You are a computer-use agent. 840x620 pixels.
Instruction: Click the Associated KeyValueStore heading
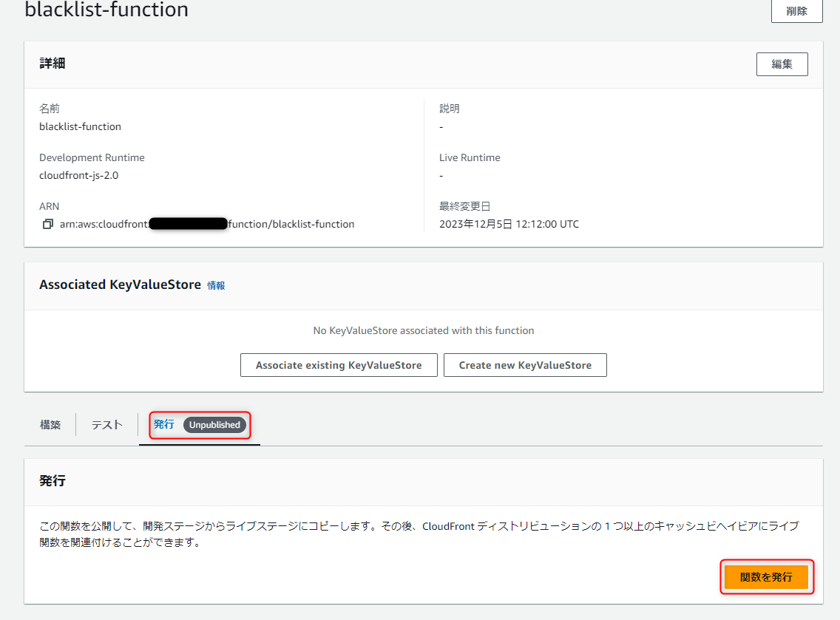118,284
